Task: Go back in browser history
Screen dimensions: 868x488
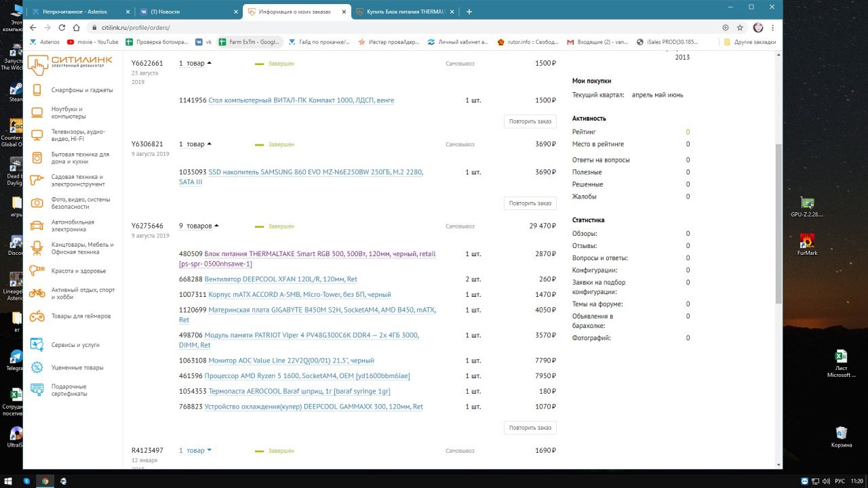Action: point(32,28)
